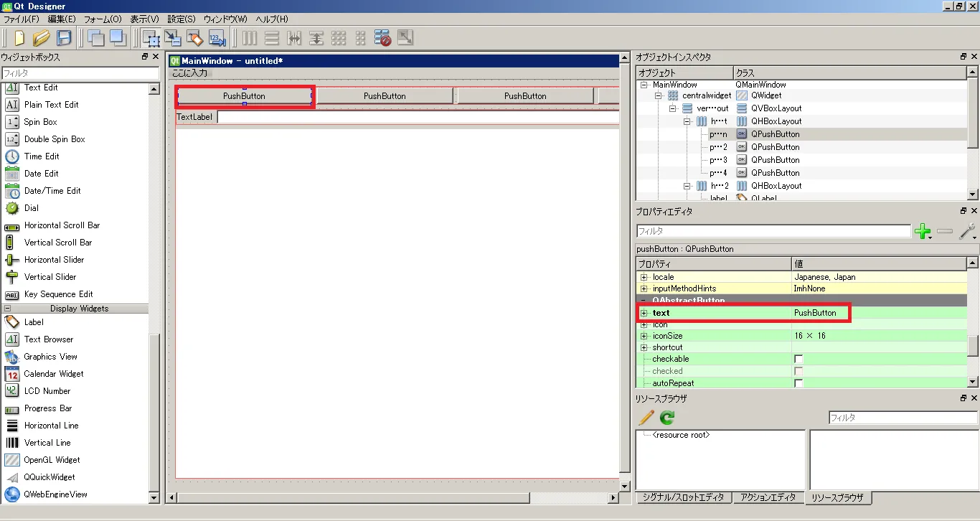Open the フォーム(O) menu

[103, 19]
